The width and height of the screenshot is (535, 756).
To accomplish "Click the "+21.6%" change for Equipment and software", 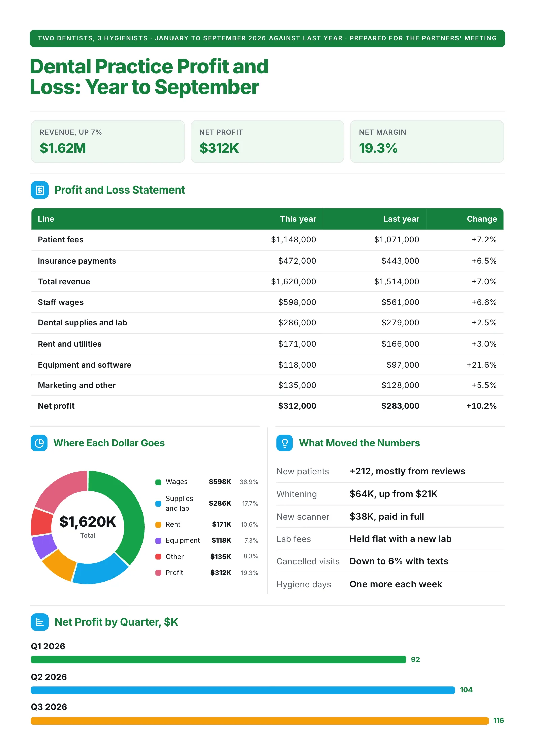I will tap(481, 365).
